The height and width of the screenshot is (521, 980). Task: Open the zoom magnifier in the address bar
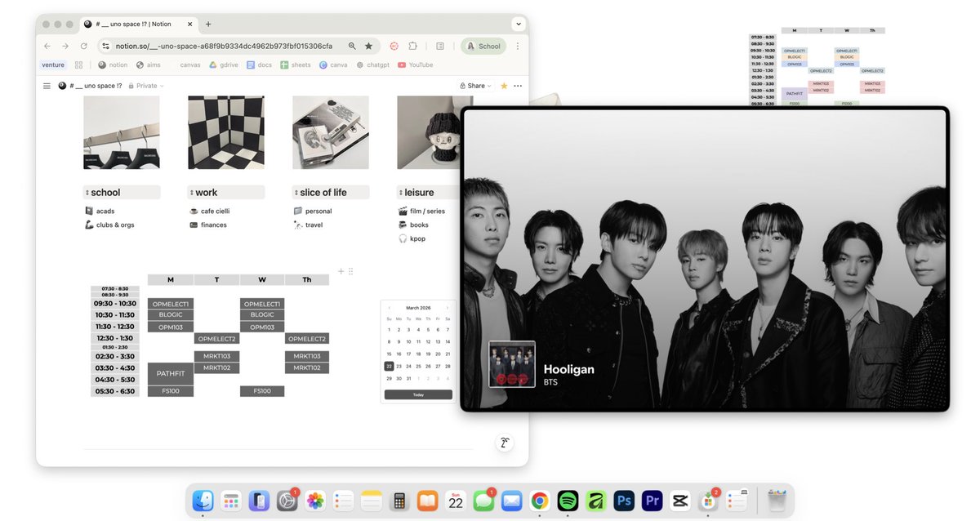352,47
